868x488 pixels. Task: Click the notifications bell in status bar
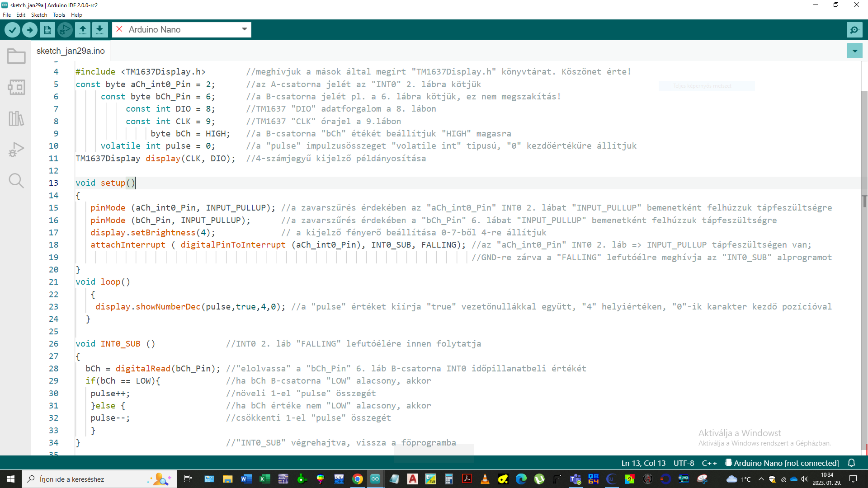(851, 463)
